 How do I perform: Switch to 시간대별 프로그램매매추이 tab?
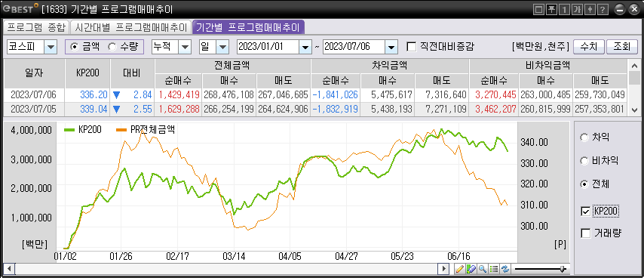130,27
